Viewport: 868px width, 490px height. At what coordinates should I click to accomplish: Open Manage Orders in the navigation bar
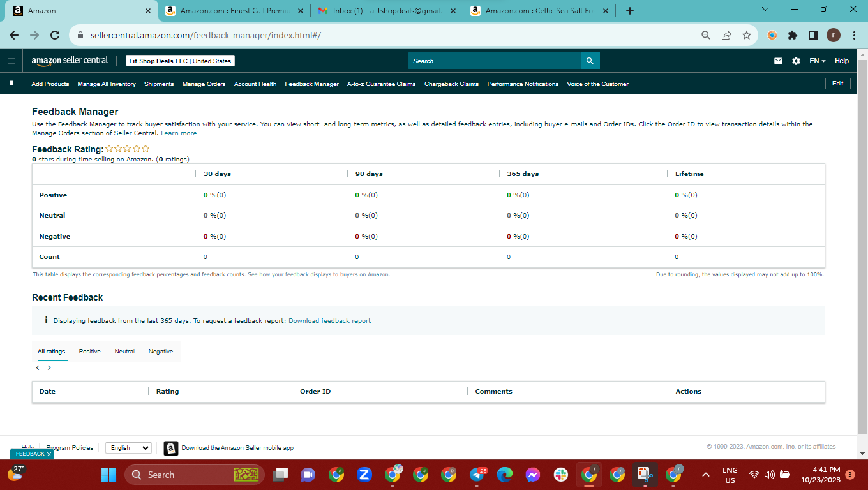[204, 84]
